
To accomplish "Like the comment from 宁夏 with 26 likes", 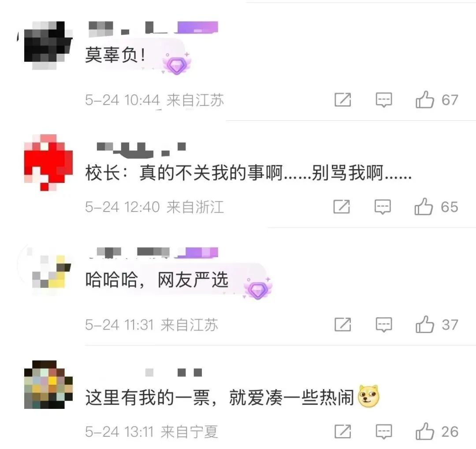I will (x=425, y=431).
